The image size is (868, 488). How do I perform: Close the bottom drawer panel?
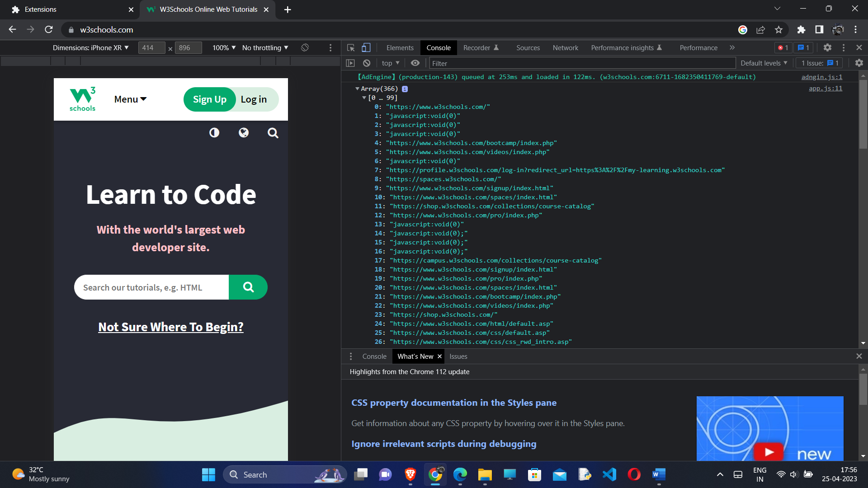click(859, 356)
